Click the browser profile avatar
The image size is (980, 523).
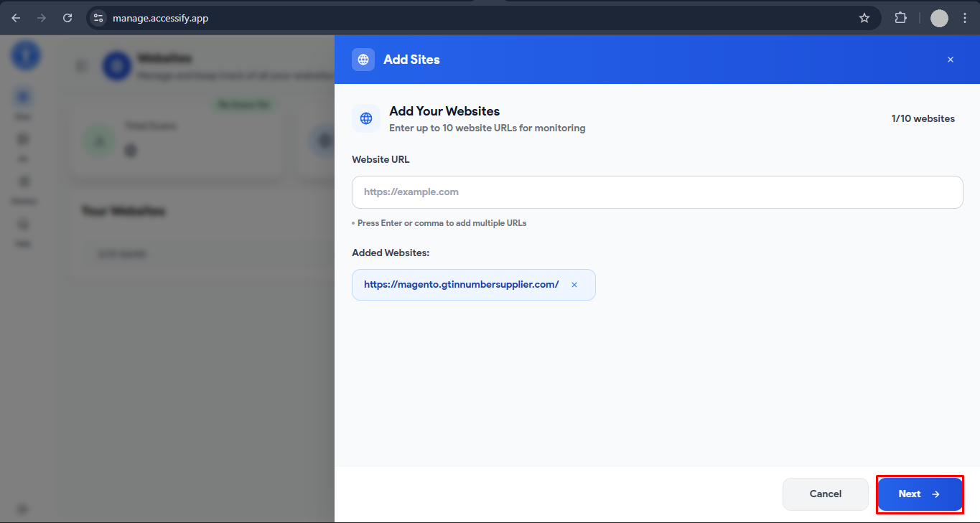(939, 18)
